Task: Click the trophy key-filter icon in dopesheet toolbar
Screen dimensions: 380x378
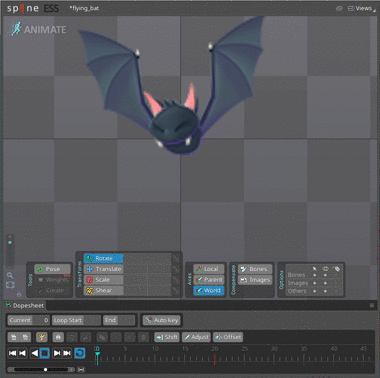Action: tap(42, 337)
